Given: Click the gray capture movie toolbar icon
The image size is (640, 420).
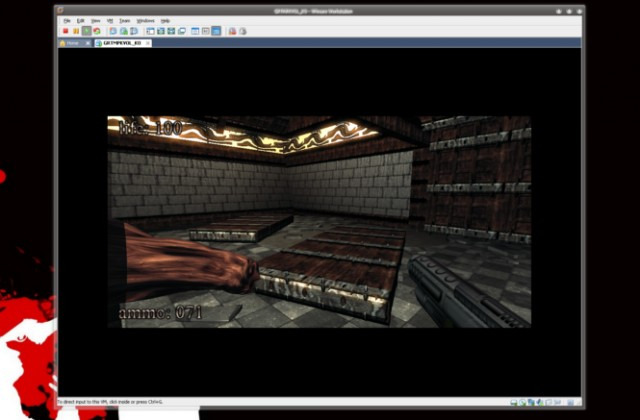Looking at the screenshot, I should 243,31.
